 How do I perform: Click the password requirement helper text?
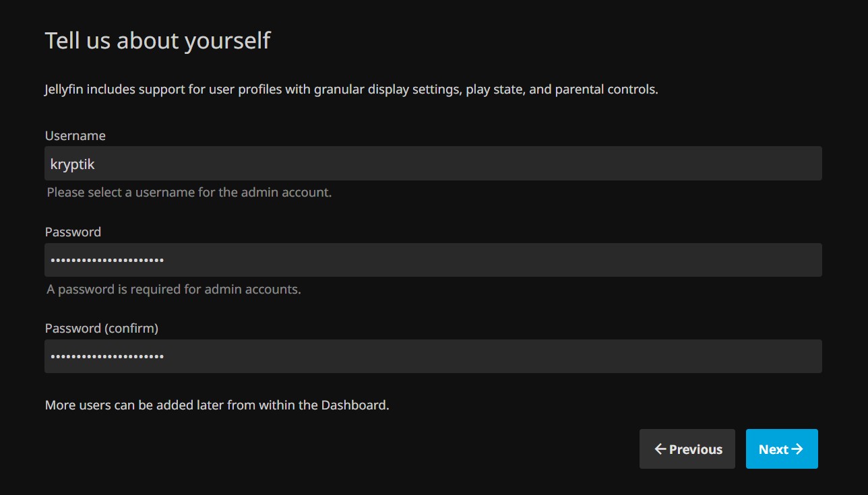174,289
